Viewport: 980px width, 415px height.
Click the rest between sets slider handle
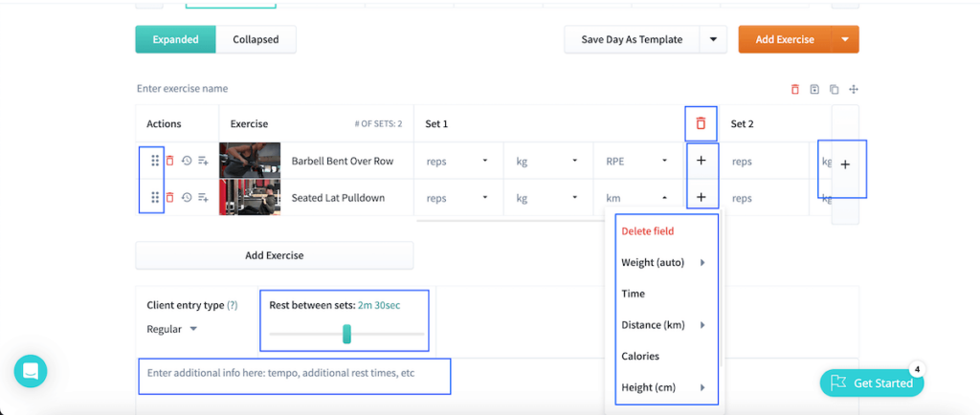[346, 334]
